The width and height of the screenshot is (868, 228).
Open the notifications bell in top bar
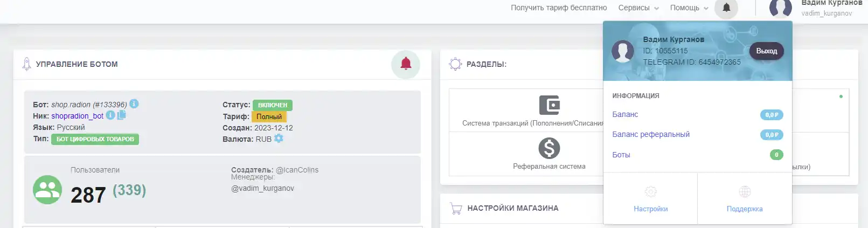click(x=726, y=8)
